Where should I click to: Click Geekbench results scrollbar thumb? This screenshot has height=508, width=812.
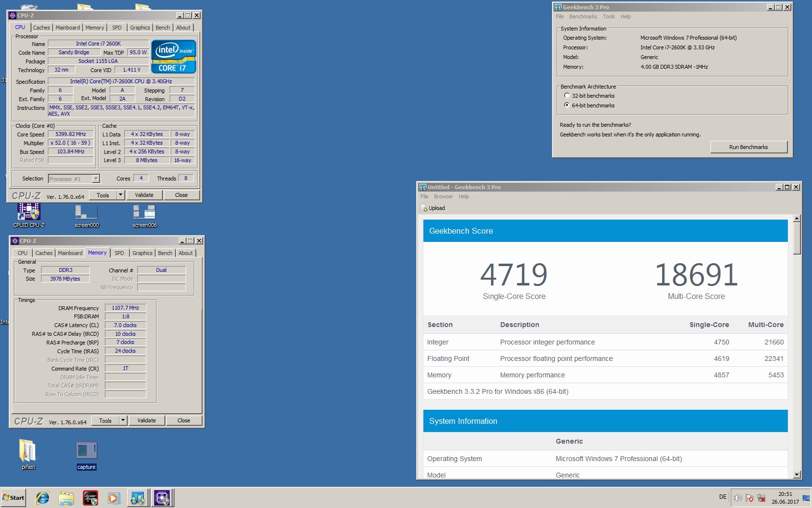pyautogui.click(x=797, y=238)
